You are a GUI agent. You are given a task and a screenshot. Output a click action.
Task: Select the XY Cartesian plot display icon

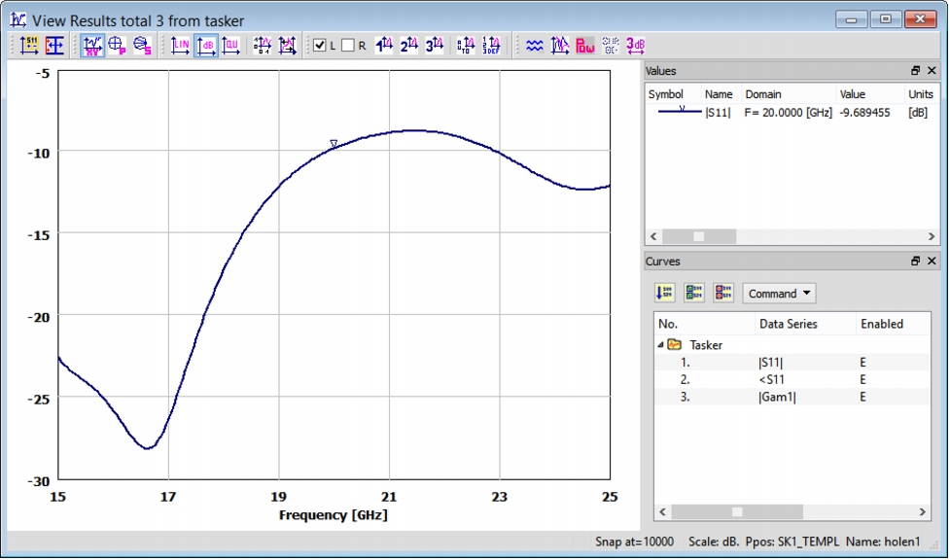(92, 46)
